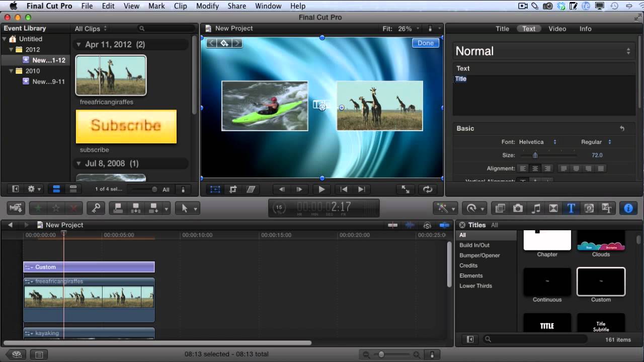
Task: Open the Keyword editor key icon
Action: pos(96,208)
